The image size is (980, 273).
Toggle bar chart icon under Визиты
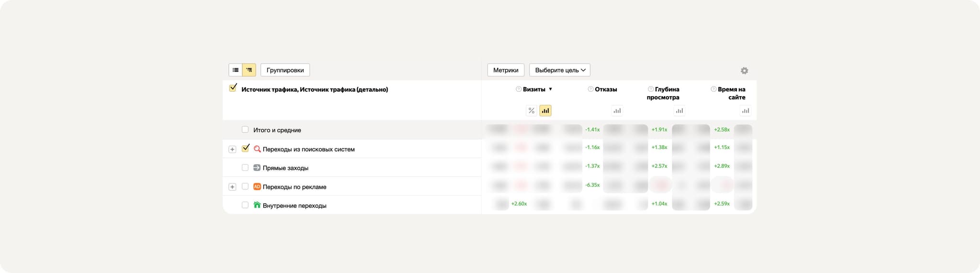point(545,111)
